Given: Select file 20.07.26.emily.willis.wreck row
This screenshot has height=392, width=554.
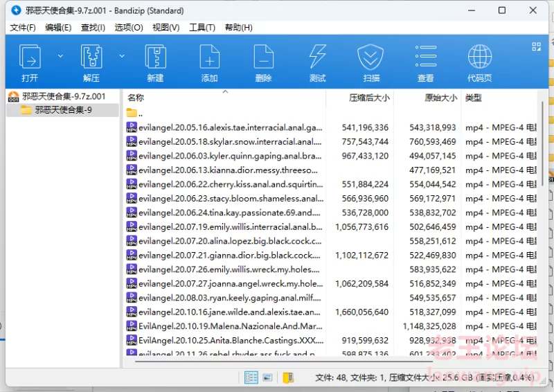Looking at the screenshot, I should [x=331, y=269].
